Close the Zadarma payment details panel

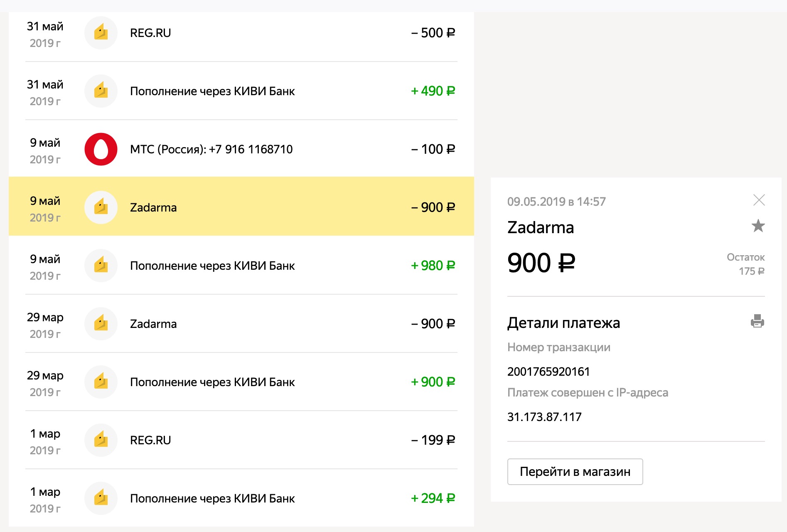(759, 200)
